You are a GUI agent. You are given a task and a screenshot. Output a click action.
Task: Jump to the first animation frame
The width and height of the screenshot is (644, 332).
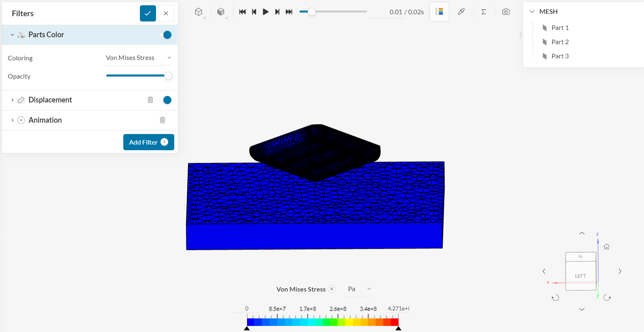(x=242, y=12)
